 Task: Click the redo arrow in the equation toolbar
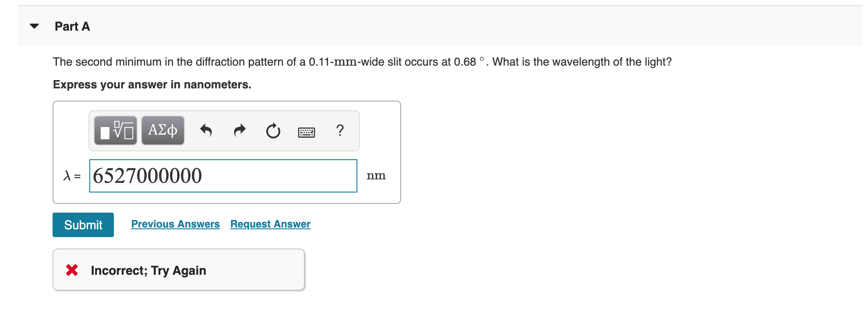point(239,130)
